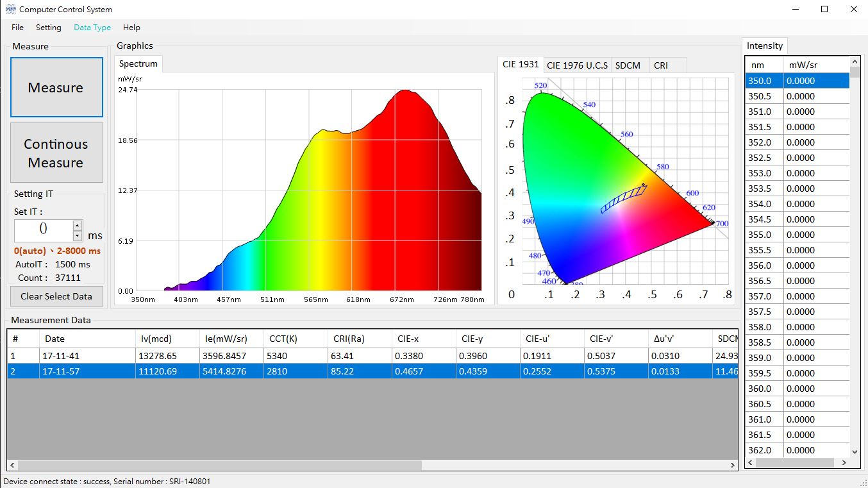Open the Setting menu

tap(49, 28)
